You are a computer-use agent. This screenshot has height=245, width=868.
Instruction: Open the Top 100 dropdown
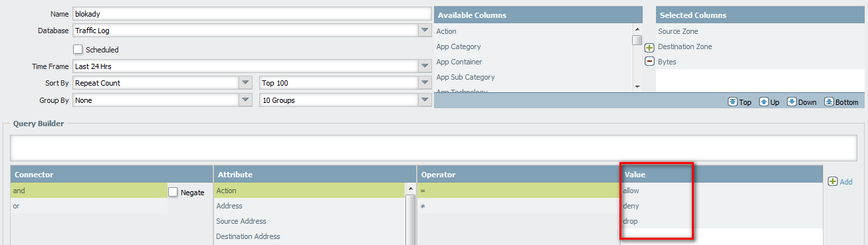pos(424,83)
